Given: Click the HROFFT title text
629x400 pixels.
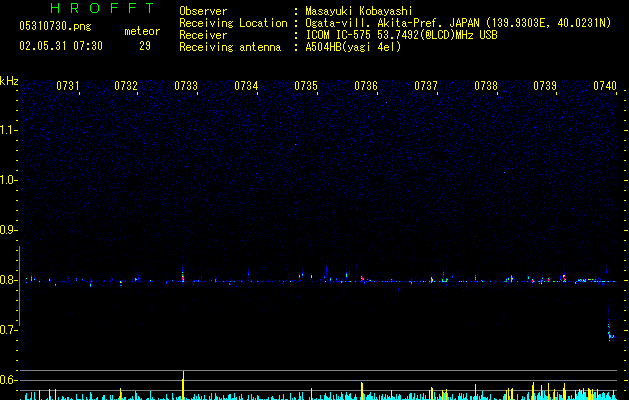Looking at the screenshot, I should point(102,8).
